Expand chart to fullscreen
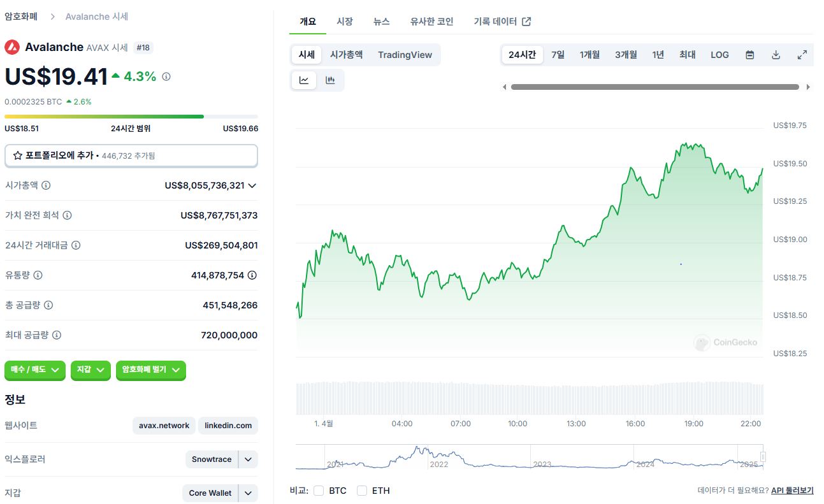Image resolution: width=824 pixels, height=504 pixels. (x=802, y=55)
